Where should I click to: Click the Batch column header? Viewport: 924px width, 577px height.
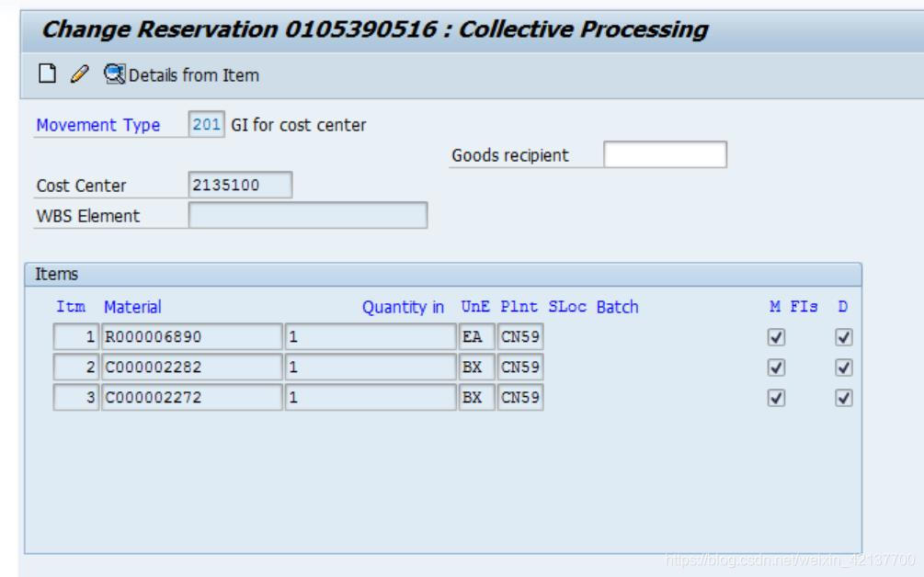[617, 307]
